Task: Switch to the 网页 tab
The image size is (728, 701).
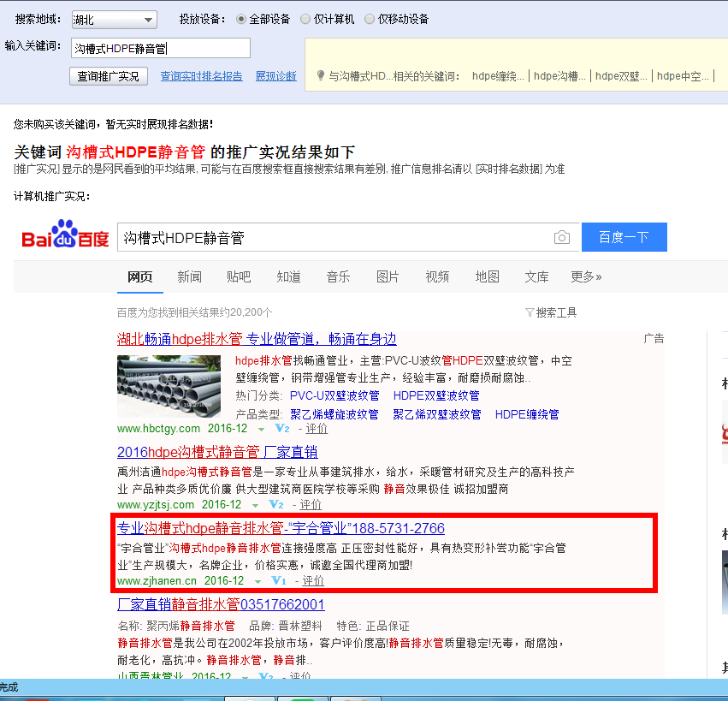Action: click(139, 277)
